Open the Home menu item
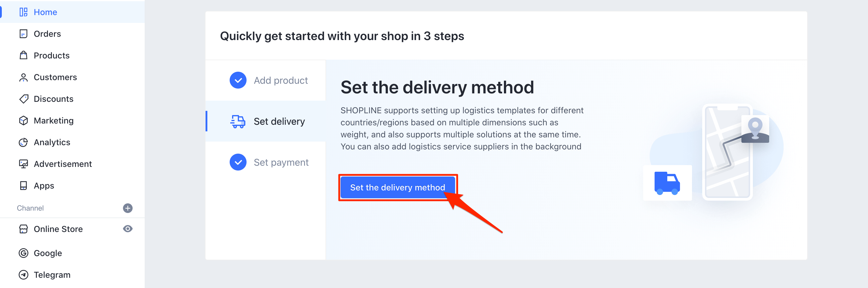The height and width of the screenshot is (288, 868). tap(45, 12)
